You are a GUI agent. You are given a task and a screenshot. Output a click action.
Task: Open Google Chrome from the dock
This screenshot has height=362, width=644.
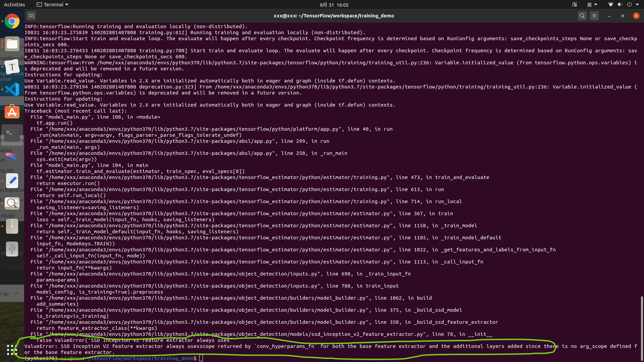[x=12, y=22]
